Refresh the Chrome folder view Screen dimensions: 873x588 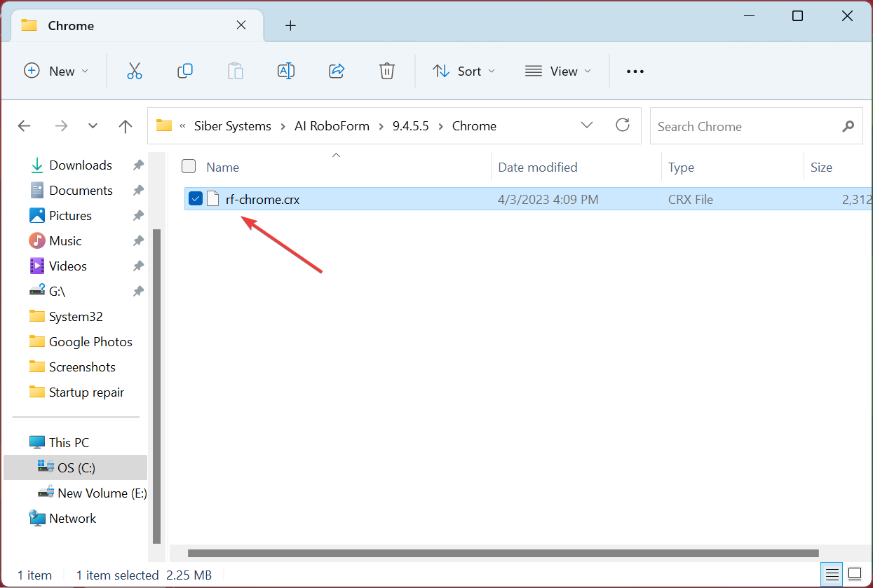pos(623,125)
